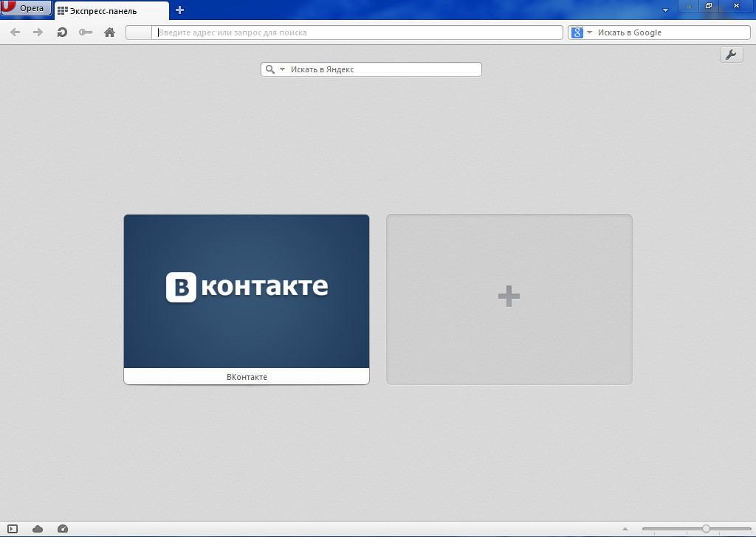The height and width of the screenshot is (537, 756).
Task: Minimize the Opera window
Action: (x=689, y=6)
